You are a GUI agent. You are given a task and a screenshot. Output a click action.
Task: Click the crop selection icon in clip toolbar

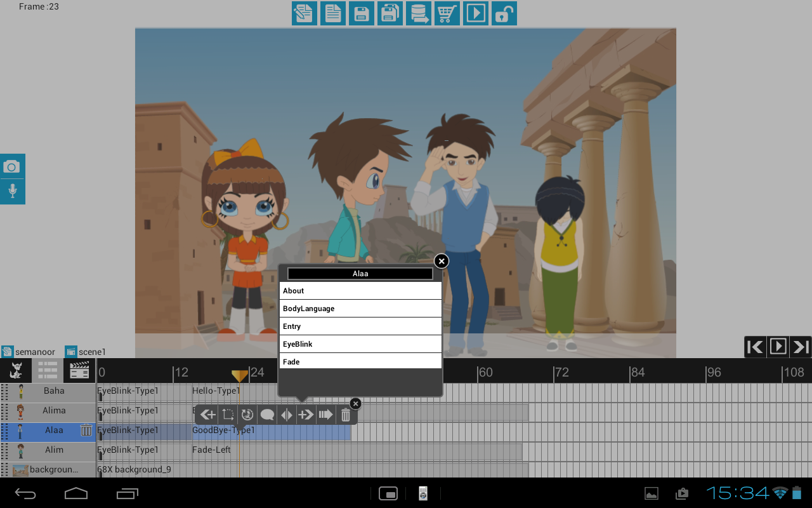coord(227,415)
